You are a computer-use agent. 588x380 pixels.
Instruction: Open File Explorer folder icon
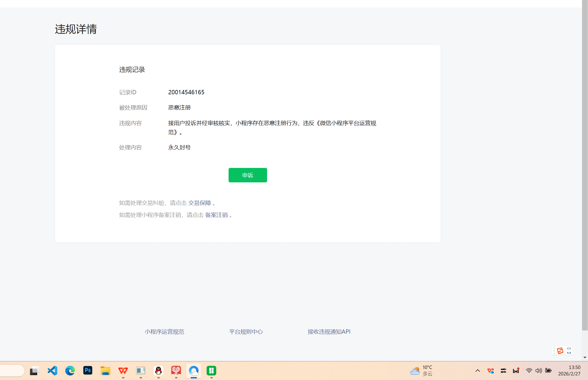point(105,371)
